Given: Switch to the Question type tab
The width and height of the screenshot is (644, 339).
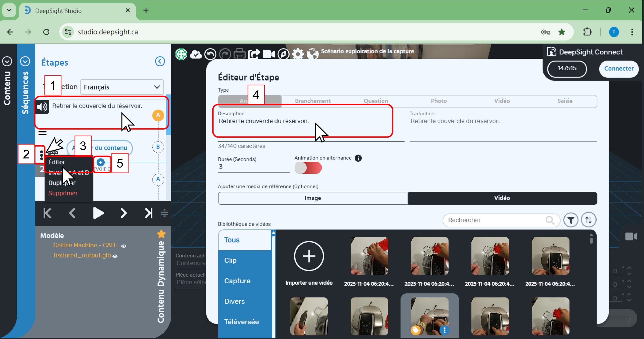Looking at the screenshot, I should click(376, 101).
